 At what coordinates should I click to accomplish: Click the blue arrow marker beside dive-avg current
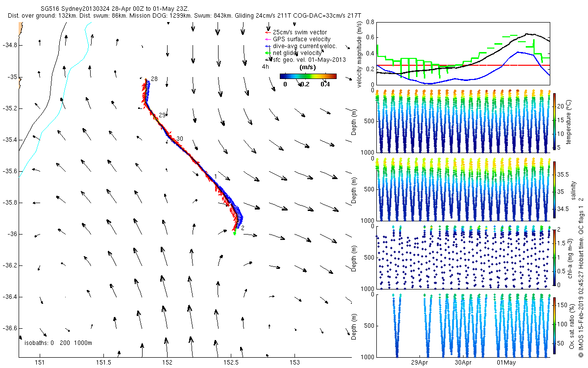[x=268, y=46]
